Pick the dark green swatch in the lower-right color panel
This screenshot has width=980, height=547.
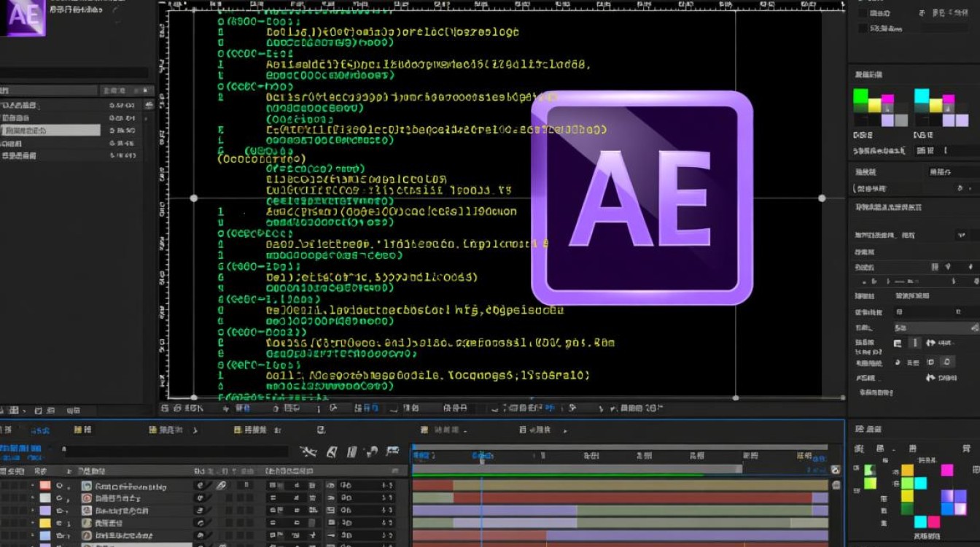pyautogui.click(x=907, y=508)
